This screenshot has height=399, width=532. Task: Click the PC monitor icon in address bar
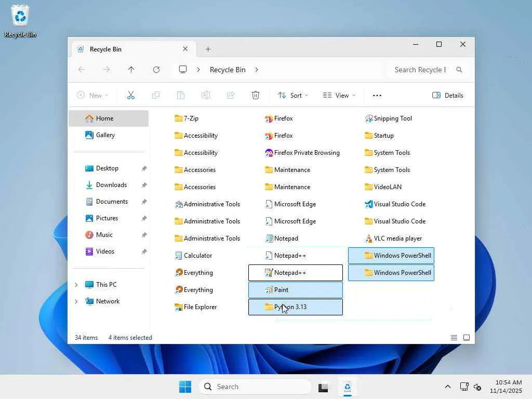pyautogui.click(x=183, y=70)
